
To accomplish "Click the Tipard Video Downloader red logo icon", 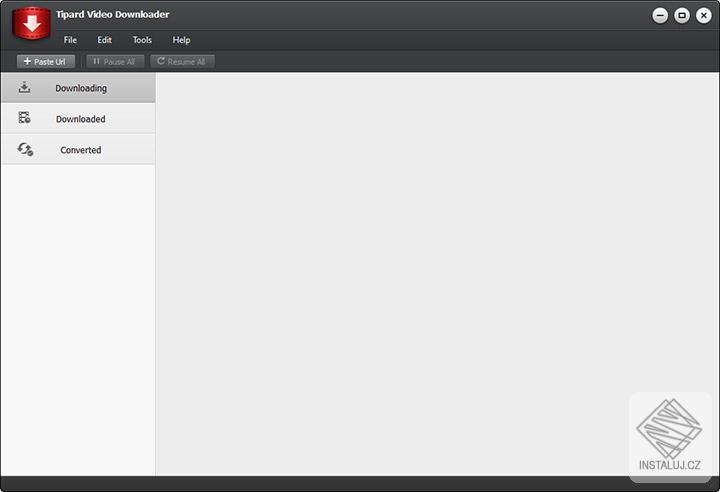I will click(31, 23).
